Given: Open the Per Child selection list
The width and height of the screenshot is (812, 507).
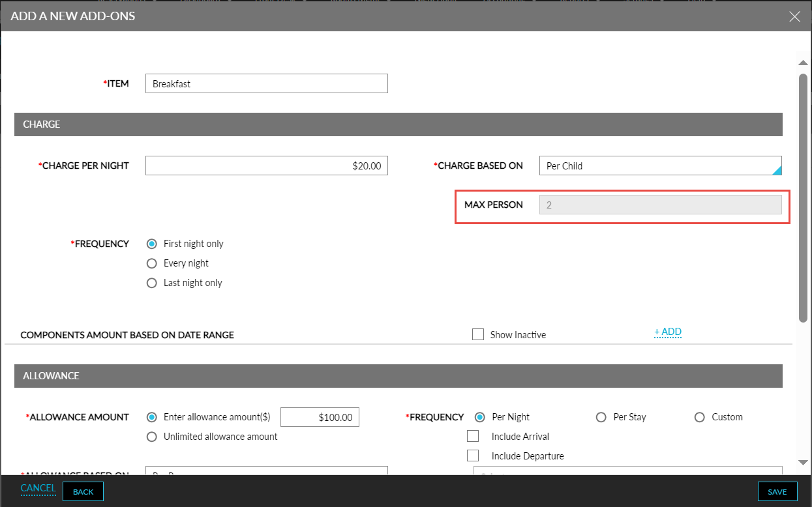Looking at the screenshot, I should (x=660, y=166).
